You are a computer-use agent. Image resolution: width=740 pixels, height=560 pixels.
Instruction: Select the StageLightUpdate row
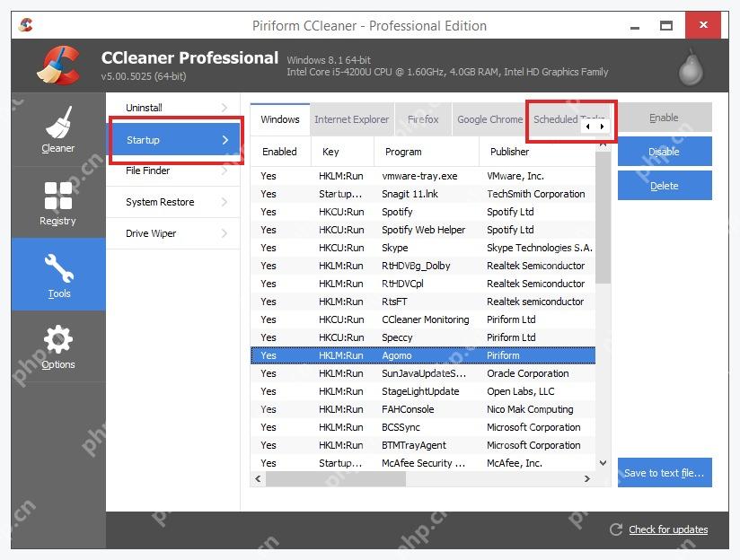coord(423,391)
